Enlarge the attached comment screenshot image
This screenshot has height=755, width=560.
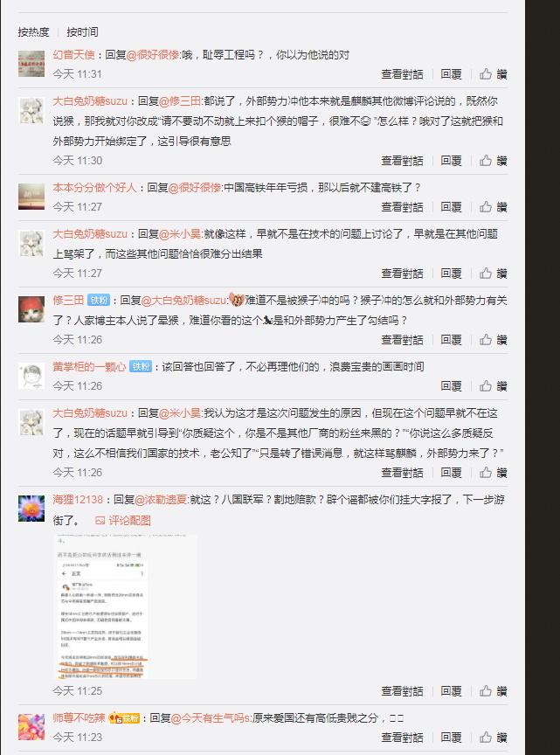click(125, 606)
